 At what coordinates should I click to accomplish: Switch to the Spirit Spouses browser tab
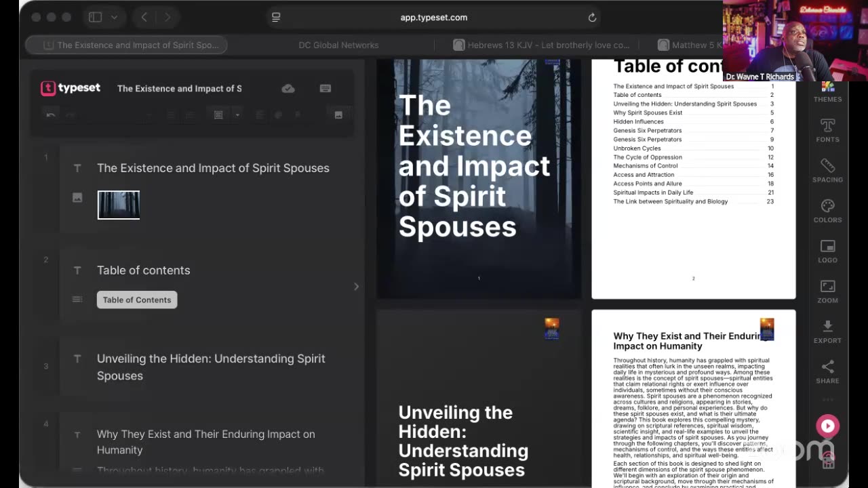(126, 45)
